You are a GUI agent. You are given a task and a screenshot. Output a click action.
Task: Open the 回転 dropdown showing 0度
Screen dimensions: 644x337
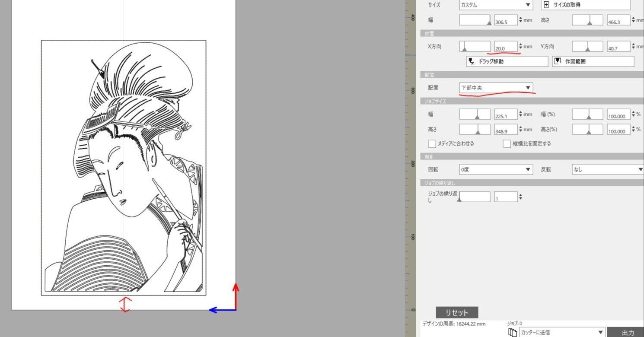tap(496, 169)
